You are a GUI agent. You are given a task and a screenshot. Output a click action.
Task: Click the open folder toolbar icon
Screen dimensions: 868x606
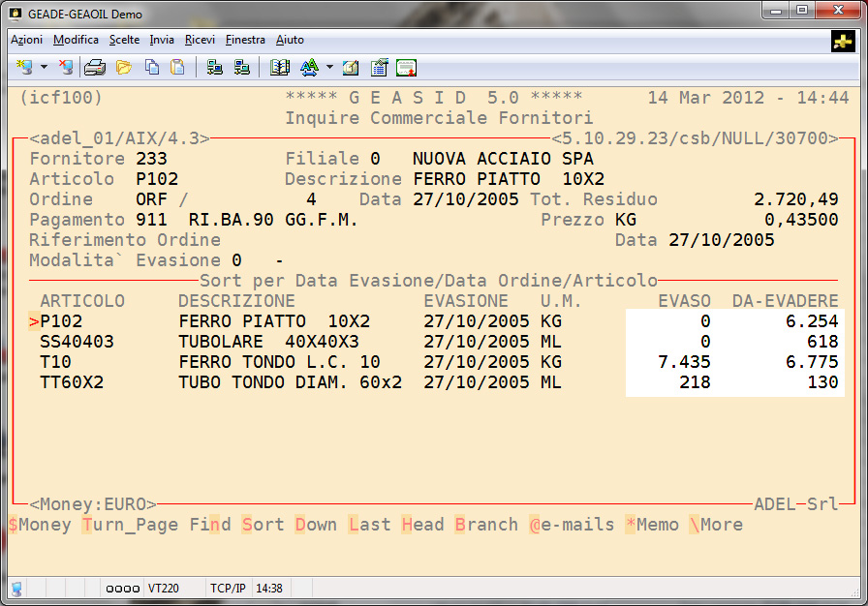tap(123, 68)
